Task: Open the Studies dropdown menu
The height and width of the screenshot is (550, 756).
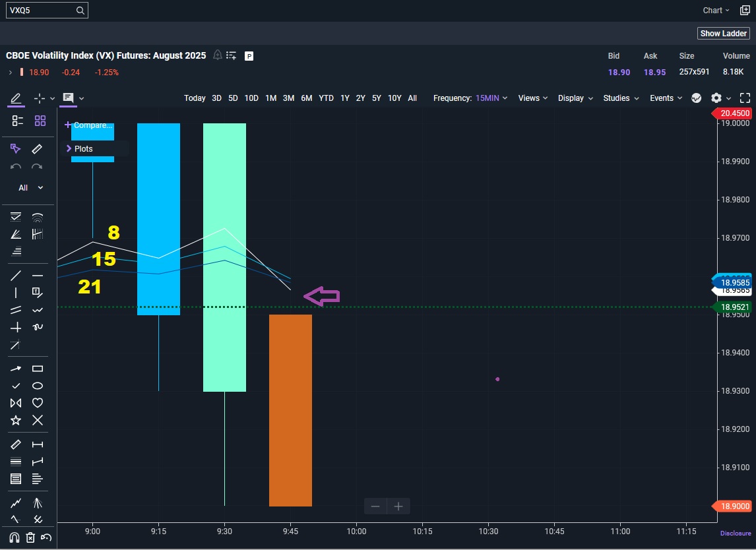Action: (x=621, y=98)
